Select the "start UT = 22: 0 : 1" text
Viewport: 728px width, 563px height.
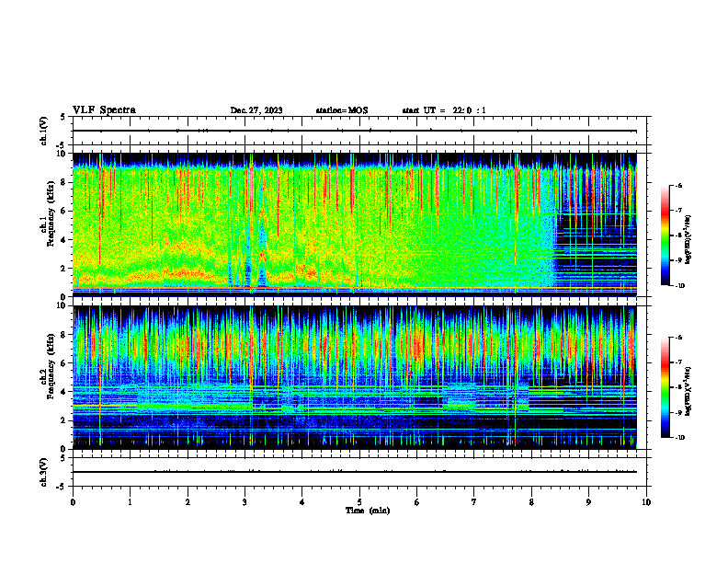coord(444,110)
